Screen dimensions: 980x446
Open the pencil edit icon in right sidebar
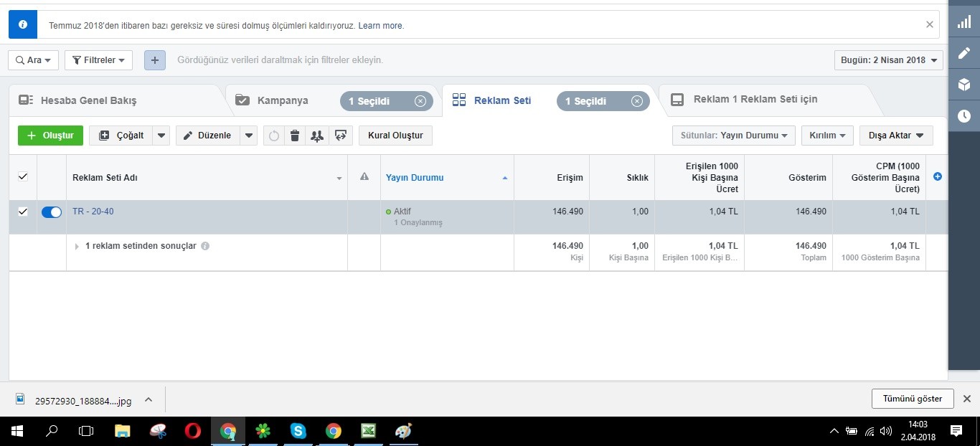(964, 53)
